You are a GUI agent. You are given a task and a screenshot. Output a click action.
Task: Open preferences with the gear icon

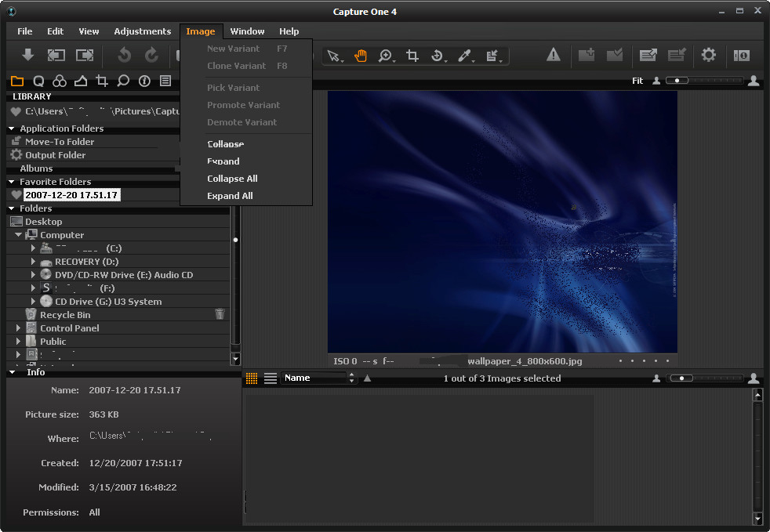click(709, 55)
